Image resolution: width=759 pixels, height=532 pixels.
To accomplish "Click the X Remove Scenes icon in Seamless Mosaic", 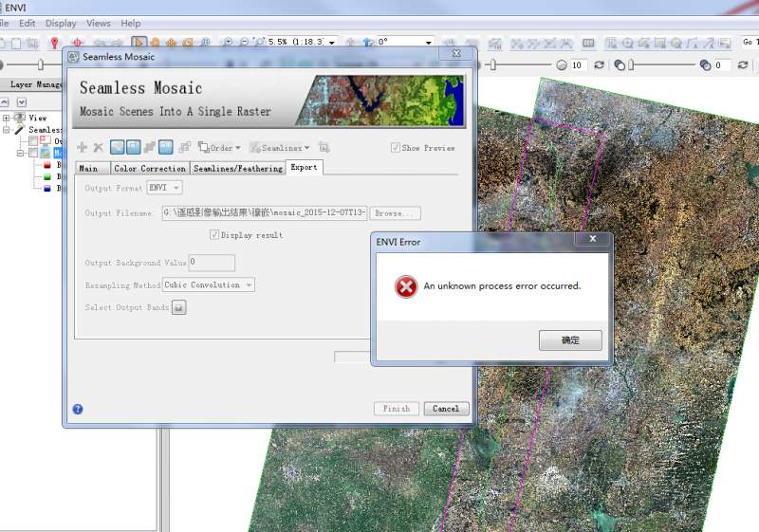I will [x=99, y=148].
